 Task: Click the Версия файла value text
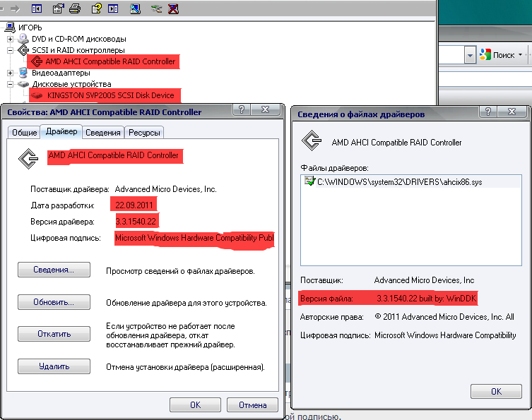click(x=427, y=299)
